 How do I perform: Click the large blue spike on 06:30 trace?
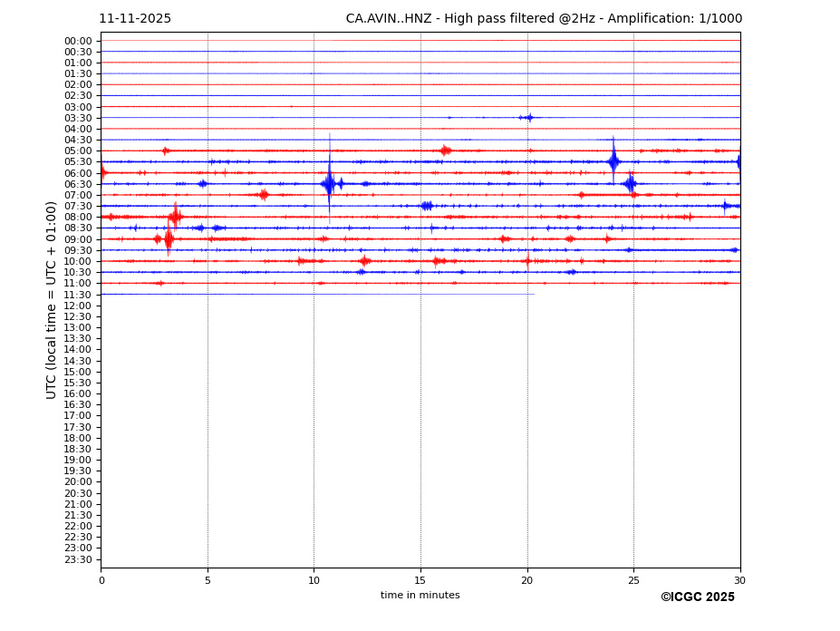329,183
